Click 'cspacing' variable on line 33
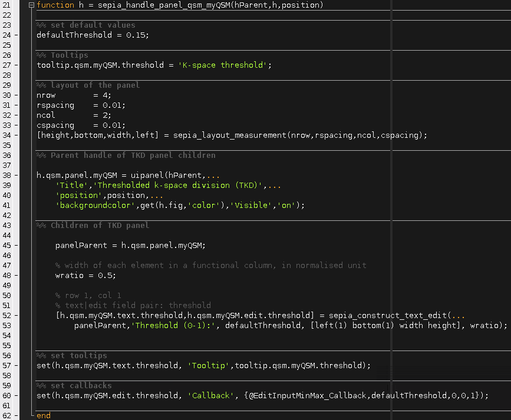Viewport: 511px width, 420px height. pos(55,125)
